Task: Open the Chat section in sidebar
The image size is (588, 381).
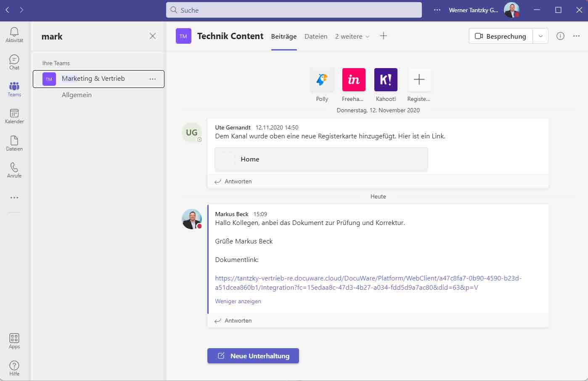Action: point(14,62)
